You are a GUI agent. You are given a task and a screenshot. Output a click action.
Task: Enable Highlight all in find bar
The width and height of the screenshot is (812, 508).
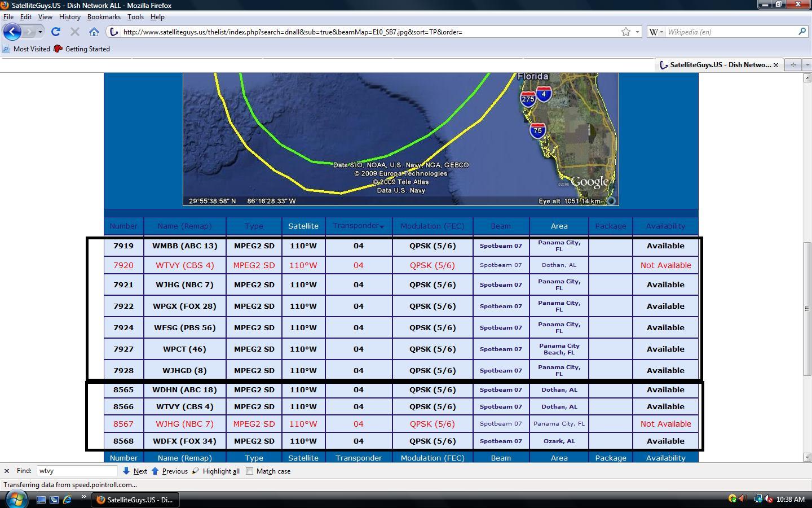pos(215,471)
